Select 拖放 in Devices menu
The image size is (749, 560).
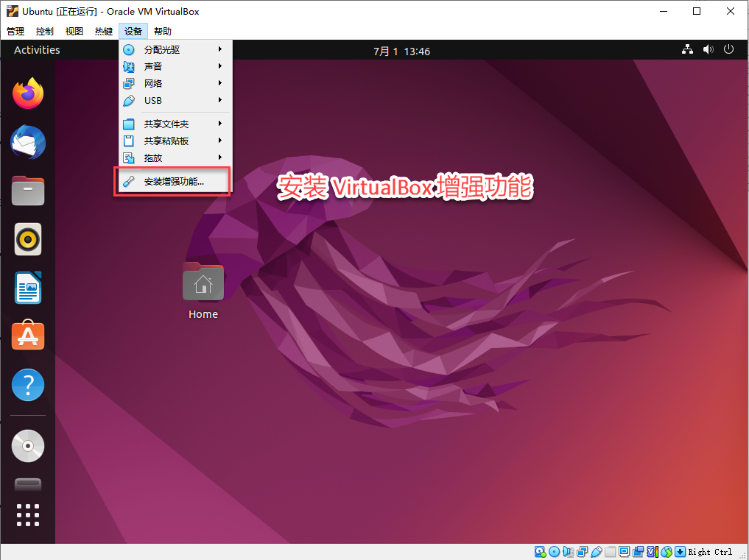175,157
